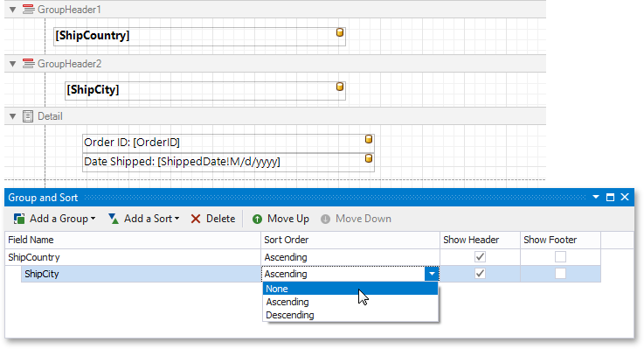The width and height of the screenshot is (644, 349).
Task: Close the Group and Sort panel
Action: pos(625,198)
